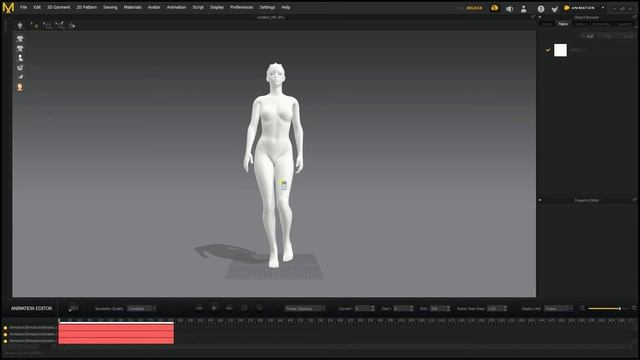Open the Preferences menu
The image size is (640, 360).
tap(241, 7)
